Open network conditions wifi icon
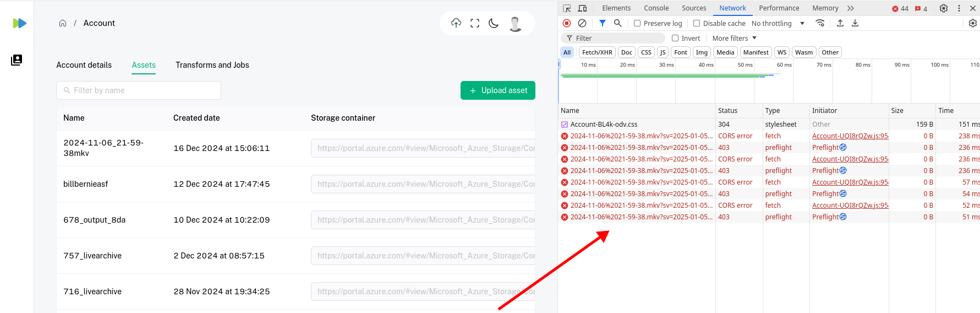 820,23
